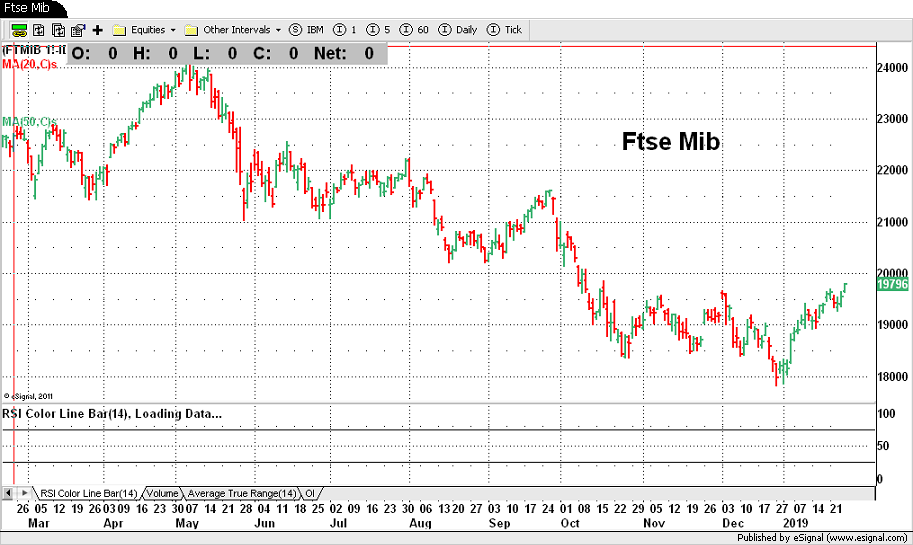Switch to the Daily interval
Viewport: 913px width, 545px height.
pos(458,30)
